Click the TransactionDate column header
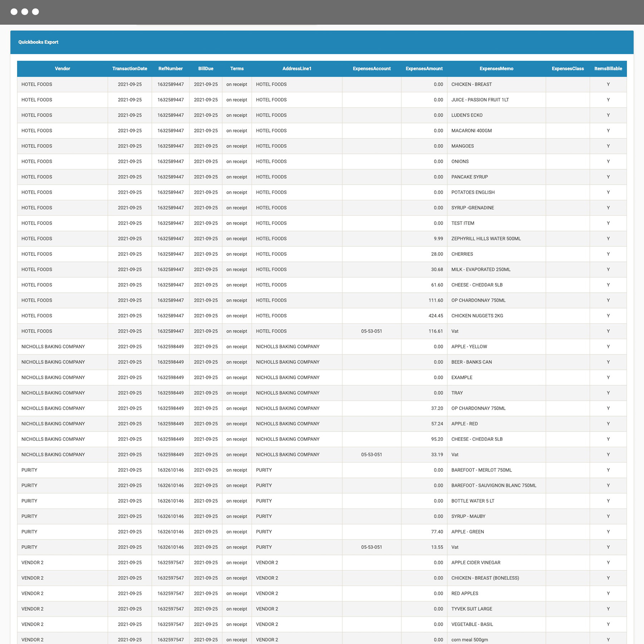This screenshot has width=644, height=644. pos(130,68)
